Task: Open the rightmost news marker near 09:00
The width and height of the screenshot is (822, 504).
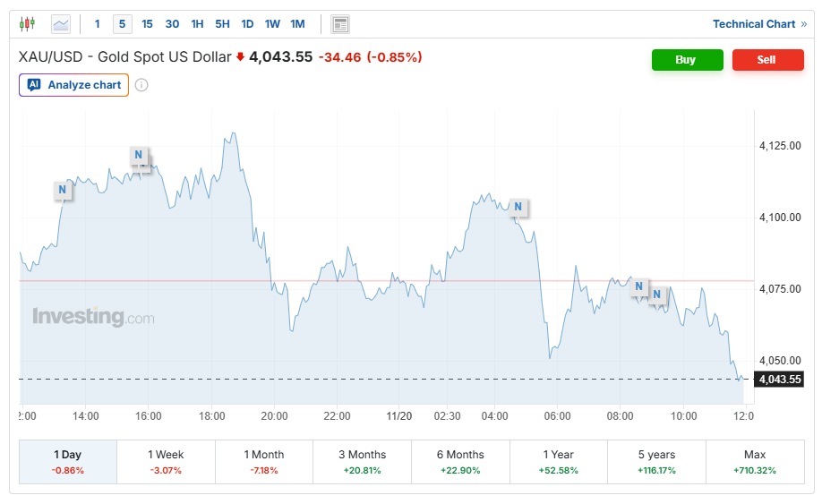Action: pos(656,295)
